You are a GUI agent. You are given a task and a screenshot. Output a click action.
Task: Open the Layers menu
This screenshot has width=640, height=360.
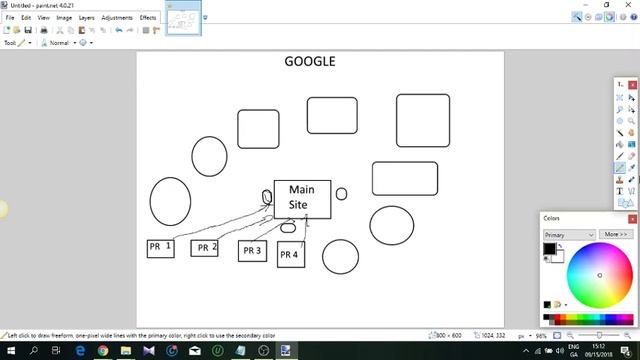point(87,18)
